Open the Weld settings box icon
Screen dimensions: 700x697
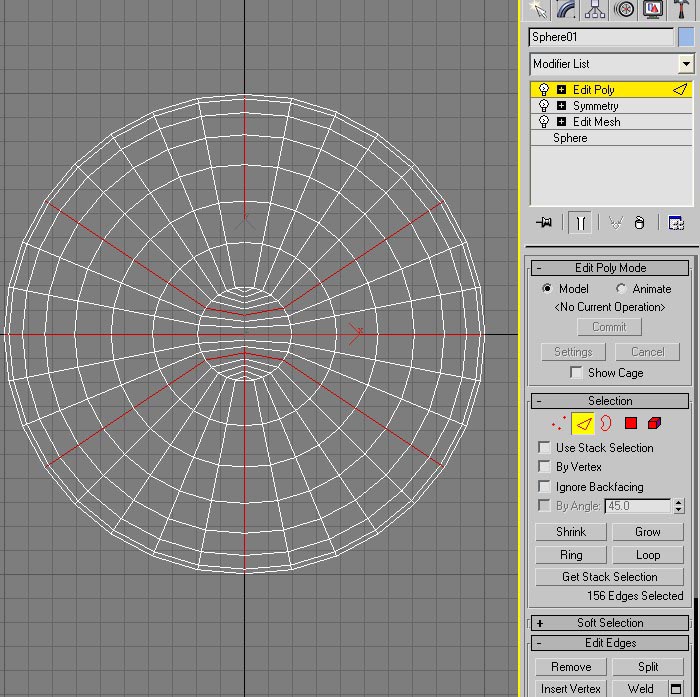[676, 689]
